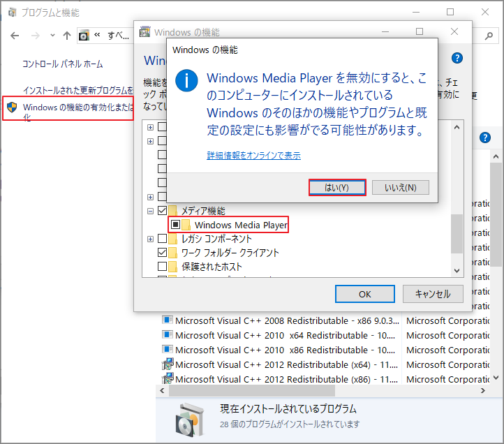
Task: Click the feature list scroll-up arrow
Action: pyautogui.click(x=457, y=127)
